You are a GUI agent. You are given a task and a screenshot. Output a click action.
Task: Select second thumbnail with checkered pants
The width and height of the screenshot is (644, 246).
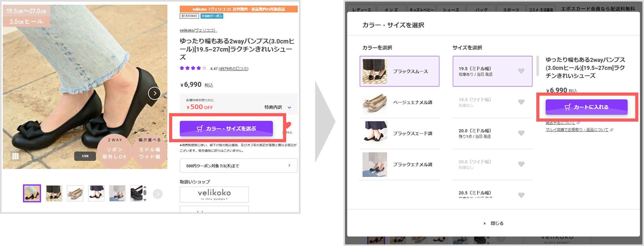[54, 193]
